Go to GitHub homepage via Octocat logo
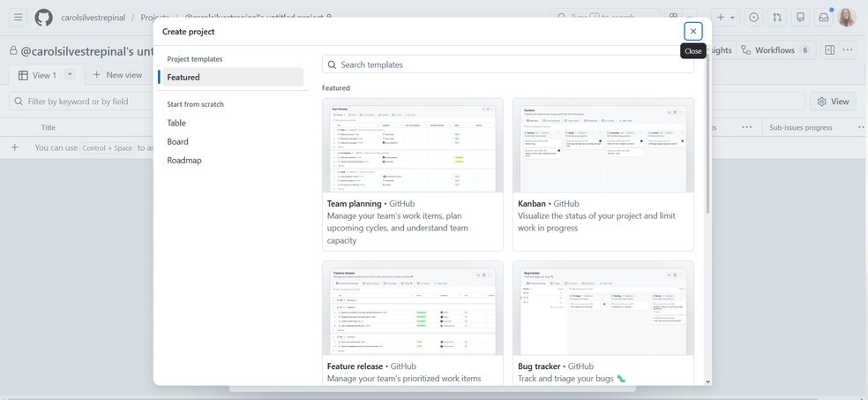 [44, 17]
